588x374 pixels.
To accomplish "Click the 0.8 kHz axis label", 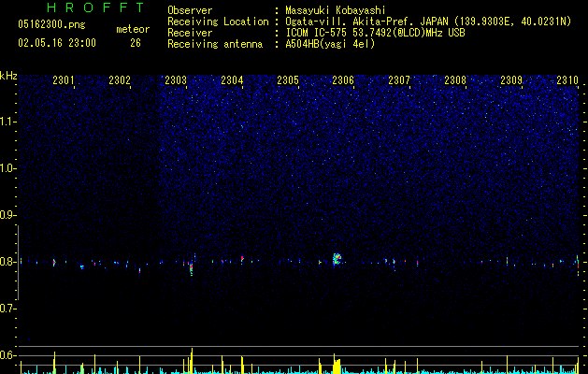I will [7, 262].
